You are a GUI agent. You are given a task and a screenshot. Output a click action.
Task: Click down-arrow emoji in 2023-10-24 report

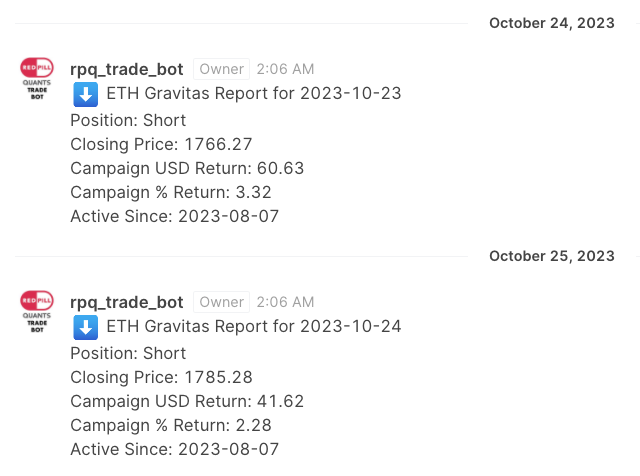[85, 327]
